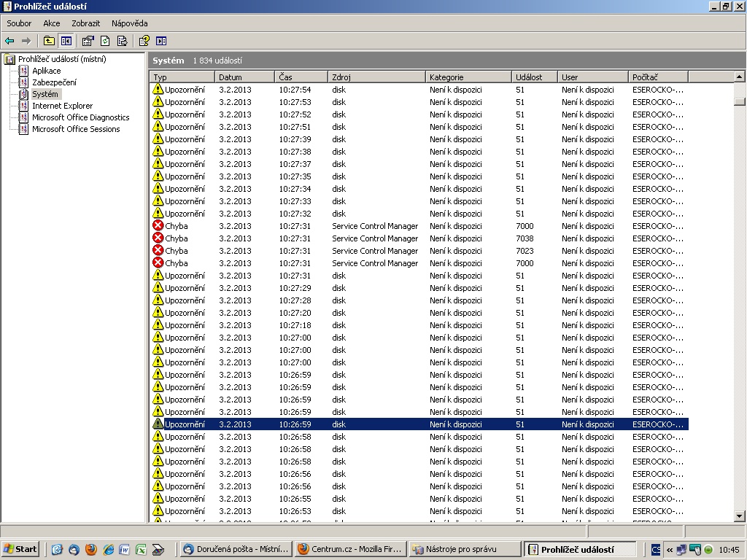Sort events by the Zdroj column header
The image size is (747, 560).
[376, 77]
